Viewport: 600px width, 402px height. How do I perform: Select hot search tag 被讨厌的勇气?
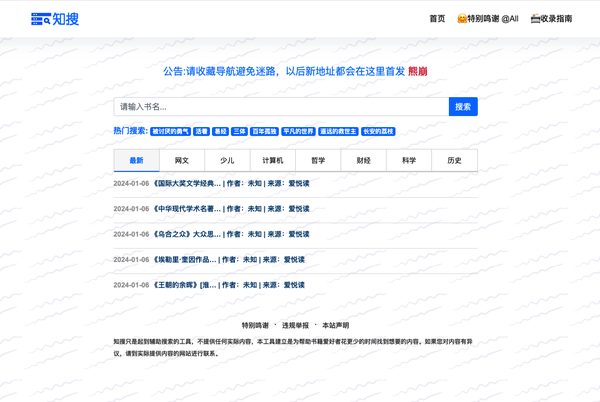(x=170, y=131)
